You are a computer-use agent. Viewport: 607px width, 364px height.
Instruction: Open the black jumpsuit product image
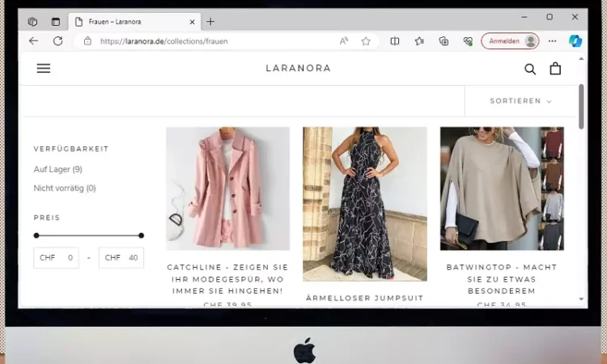(x=365, y=204)
